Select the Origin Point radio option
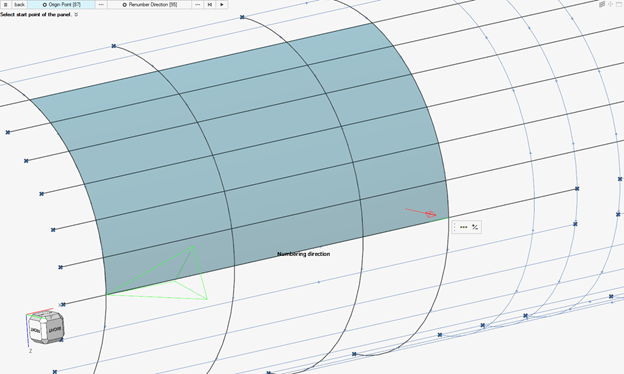Viewport: 624px width, 374px height. (61, 4)
